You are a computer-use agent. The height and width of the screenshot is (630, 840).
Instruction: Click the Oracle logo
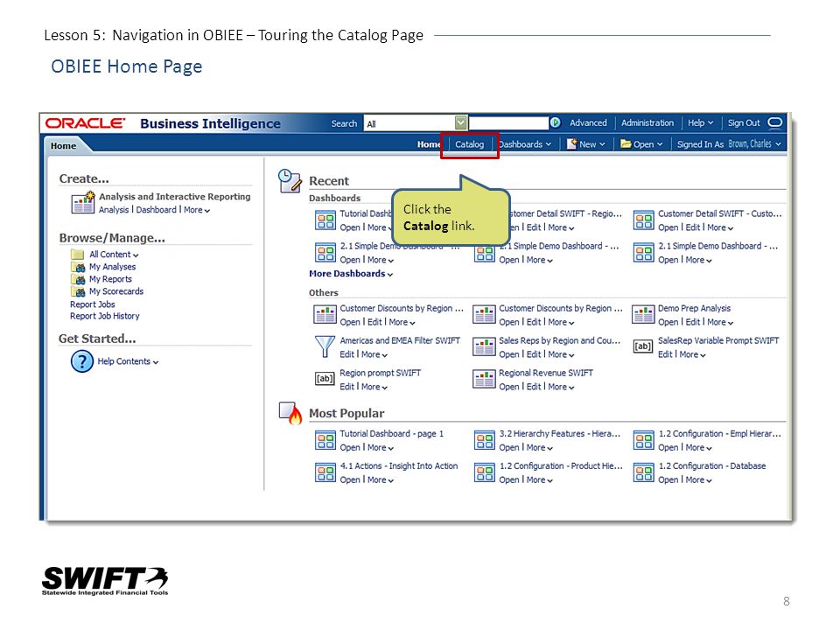click(x=85, y=123)
